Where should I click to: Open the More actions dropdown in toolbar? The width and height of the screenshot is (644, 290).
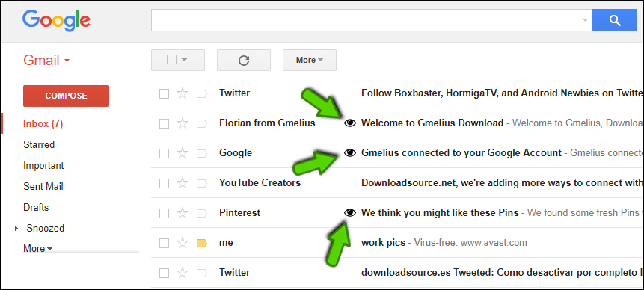309,61
